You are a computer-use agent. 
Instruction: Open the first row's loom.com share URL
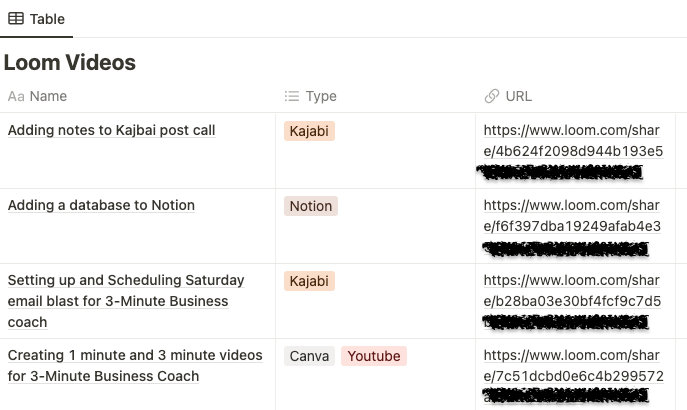pos(573,140)
